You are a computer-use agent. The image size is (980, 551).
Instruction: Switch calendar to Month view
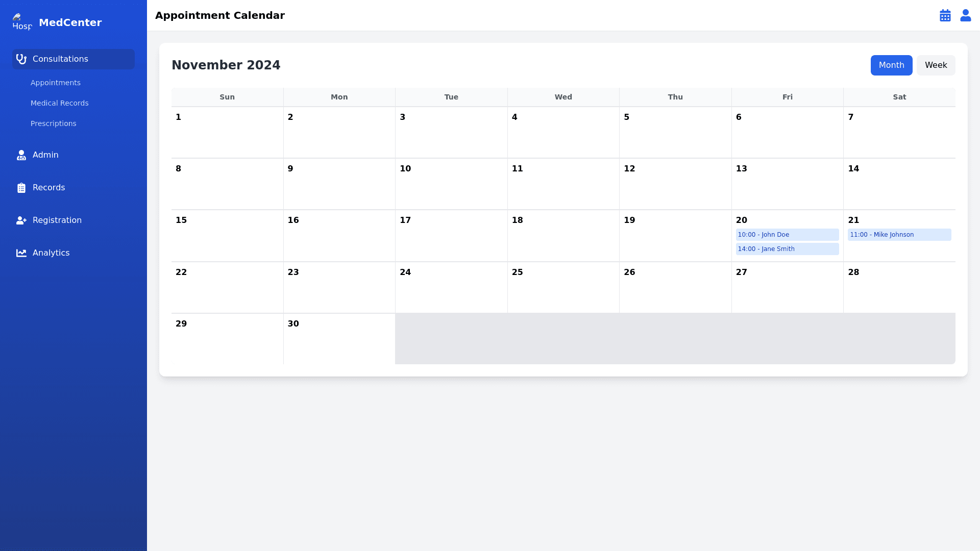tap(891, 65)
